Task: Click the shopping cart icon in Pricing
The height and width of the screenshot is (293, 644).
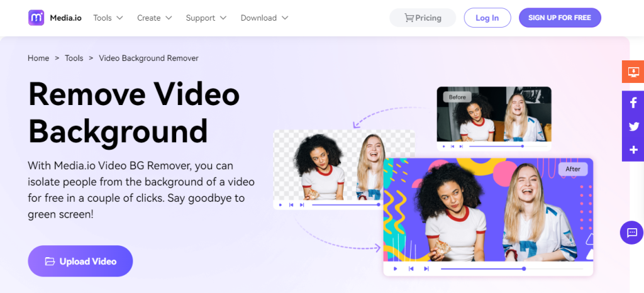Action: click(x=409, y=18)
